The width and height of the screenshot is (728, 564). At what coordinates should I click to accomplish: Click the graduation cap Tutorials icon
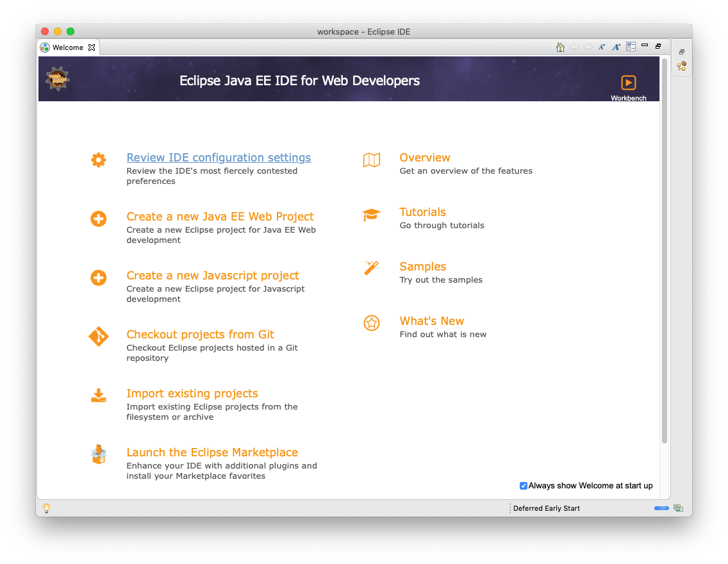(372, 215)
